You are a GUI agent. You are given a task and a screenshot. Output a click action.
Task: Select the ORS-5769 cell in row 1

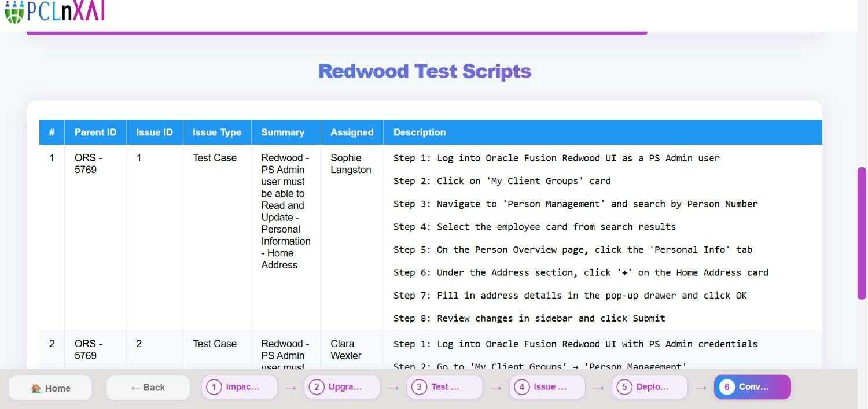[x=89, y=163]
